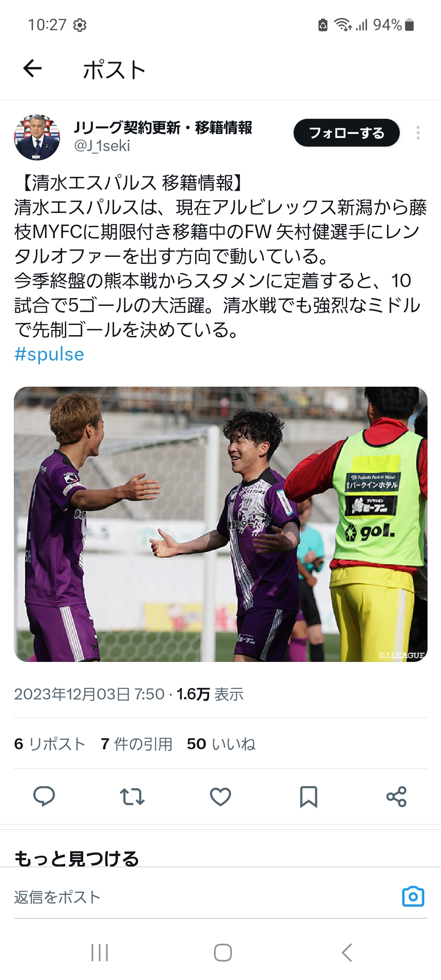441x980 pixels.
Task: Open the #spulse hashtag link
Action: 49,354
